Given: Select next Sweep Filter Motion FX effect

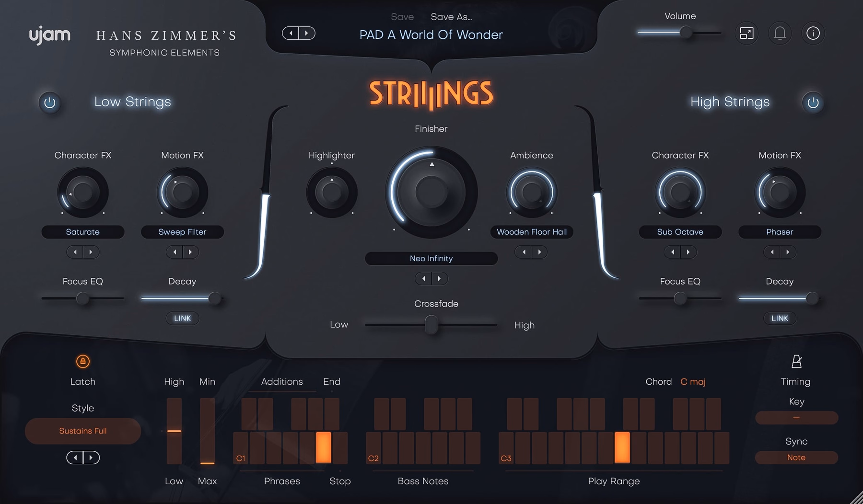Looking at the screenshot, I should pos(190,252).
